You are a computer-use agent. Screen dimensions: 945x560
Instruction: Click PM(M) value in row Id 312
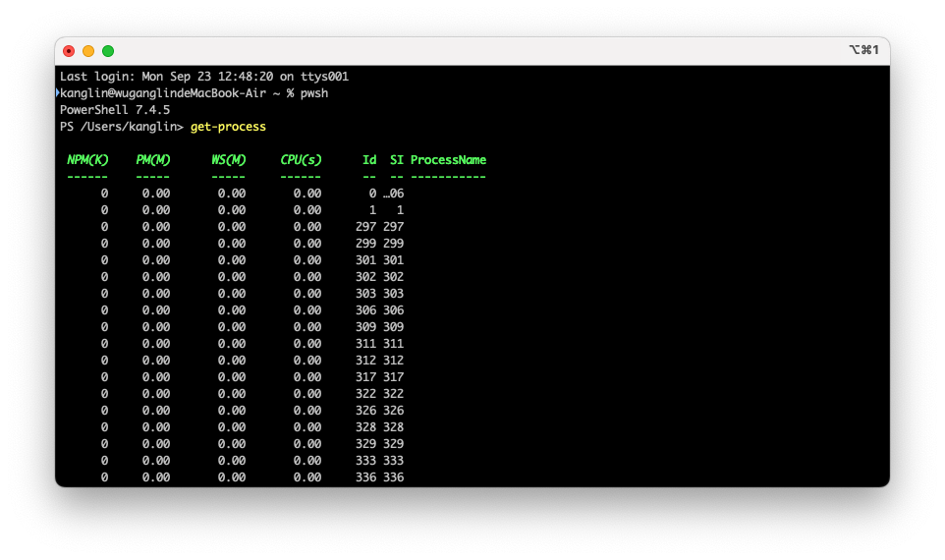click(x=156, y=361)
